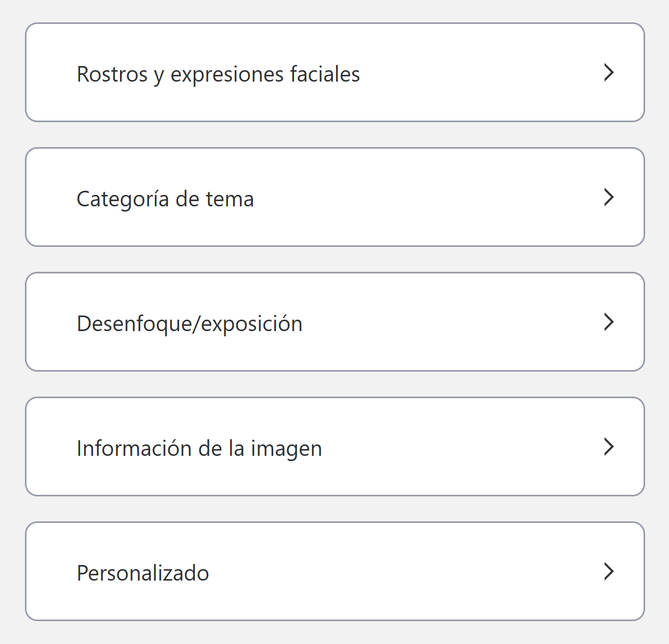This screenshot has height=644, width=669.
Task: Click the arrow icon beside Categoría de tema
Action: tap(609, 197)
